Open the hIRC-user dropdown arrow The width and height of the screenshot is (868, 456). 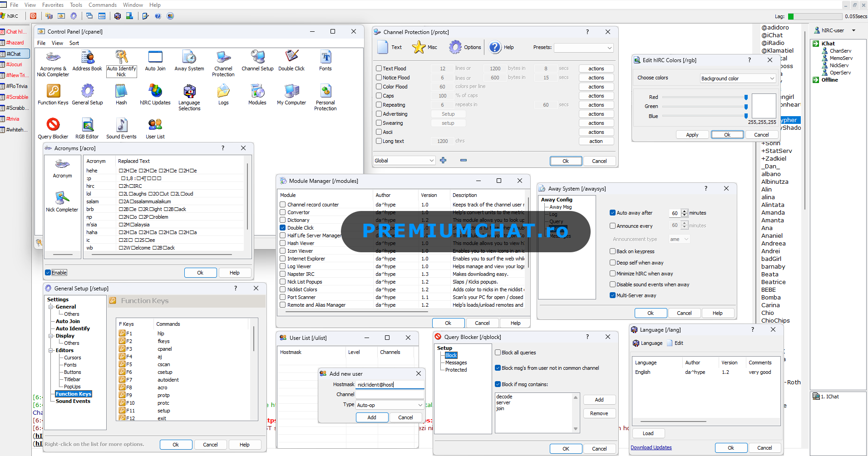point(853,30)
